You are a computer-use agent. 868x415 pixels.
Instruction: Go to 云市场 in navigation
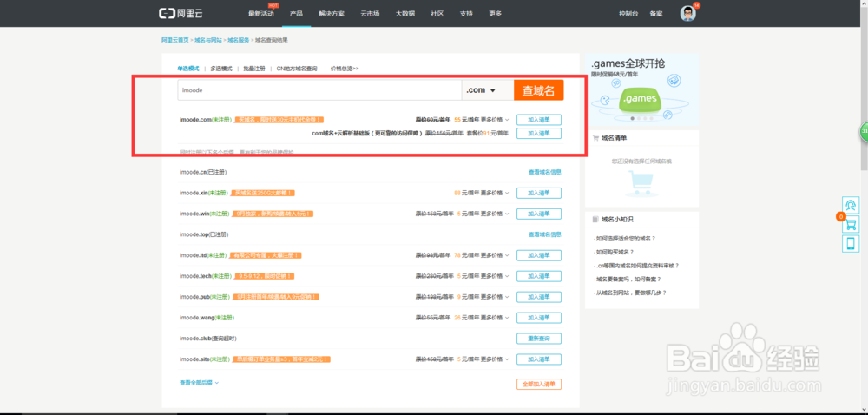click(x=370, y=14)
